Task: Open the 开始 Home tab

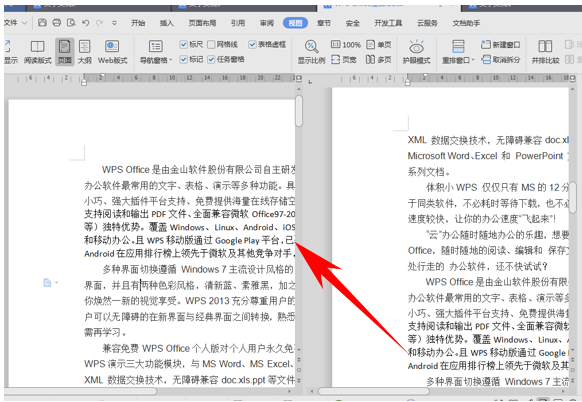Action: (138, 23)
